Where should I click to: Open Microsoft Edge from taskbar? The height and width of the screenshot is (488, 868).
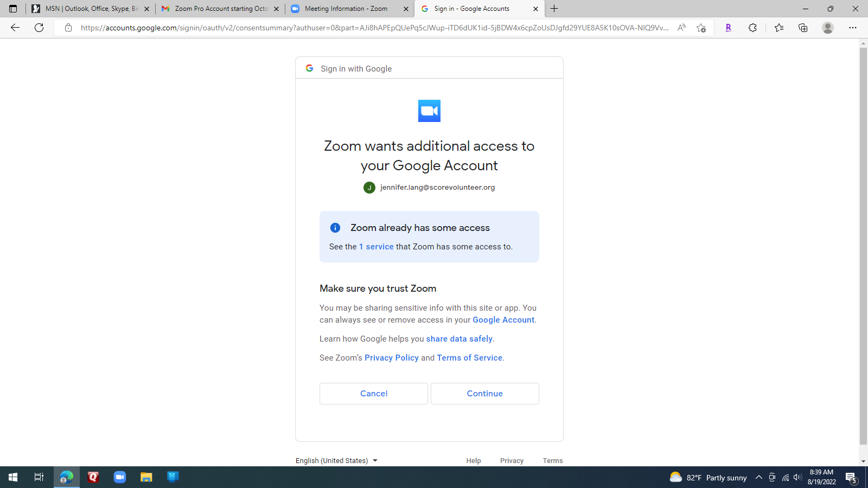click(x=67, y=477)
